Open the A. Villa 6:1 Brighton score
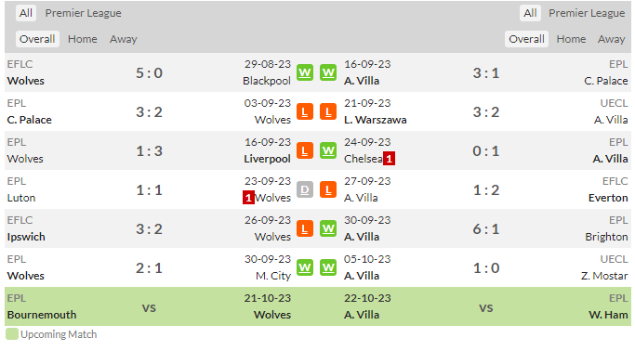The image size is (635, 364). 486,229
